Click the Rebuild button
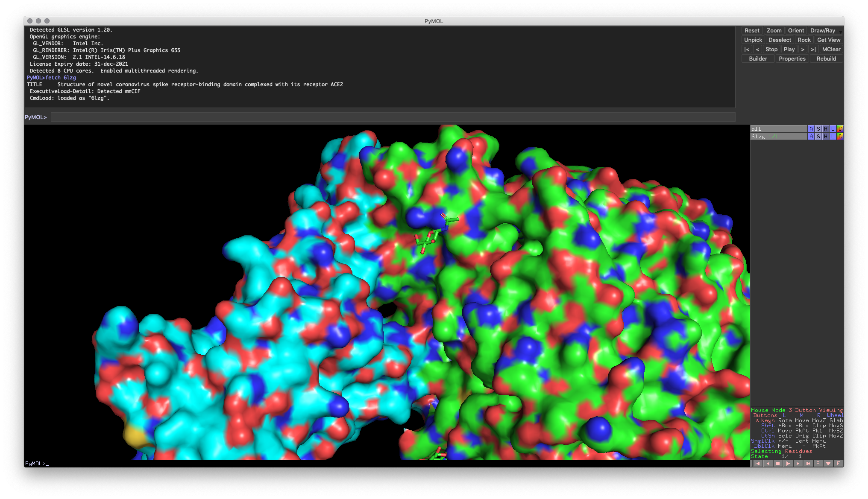 point(826,59)
